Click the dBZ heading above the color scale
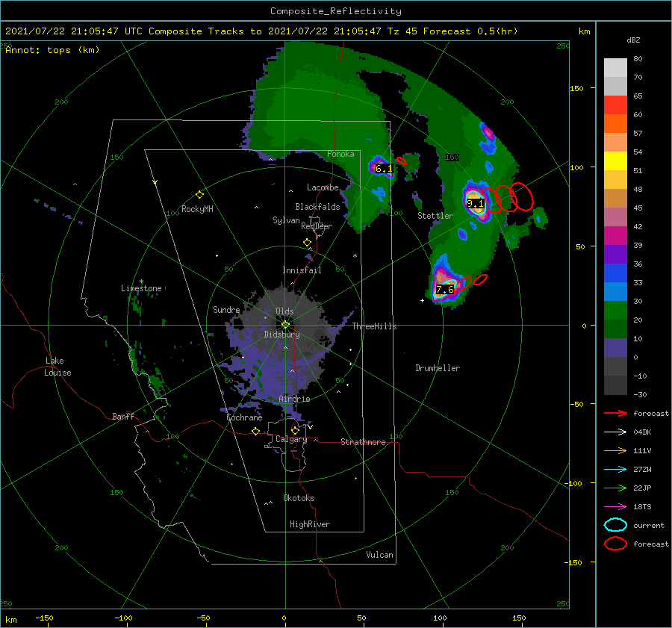 (633, 40)
